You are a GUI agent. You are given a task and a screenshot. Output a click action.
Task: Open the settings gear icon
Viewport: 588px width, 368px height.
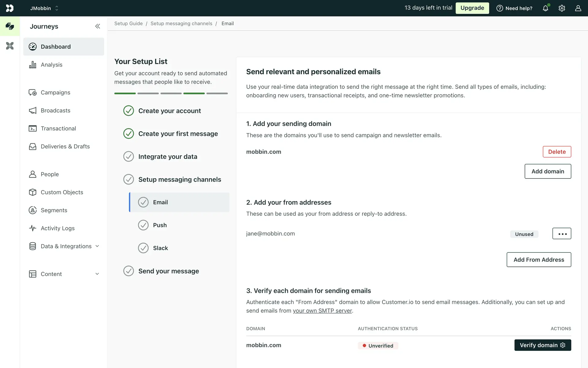(562, 8)
